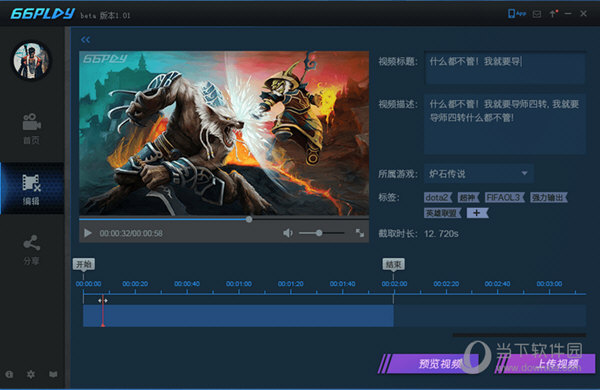Click the pin icon in the title bar
Screen dimensions: 600x390
pyautogui.click(x=553, y=14)
